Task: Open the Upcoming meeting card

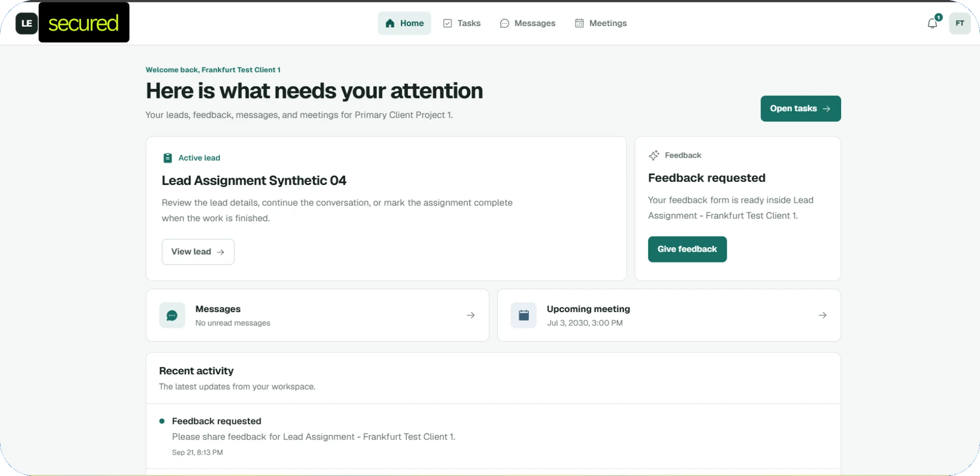Action: (x=669, y=315)
